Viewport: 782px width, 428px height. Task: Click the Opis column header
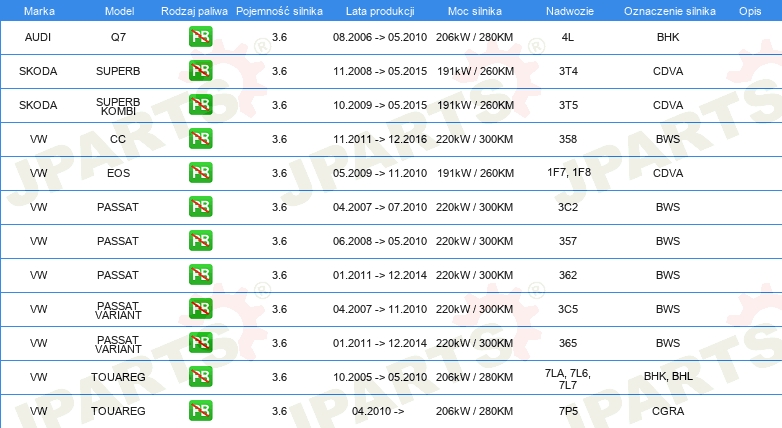coord(750,11)
